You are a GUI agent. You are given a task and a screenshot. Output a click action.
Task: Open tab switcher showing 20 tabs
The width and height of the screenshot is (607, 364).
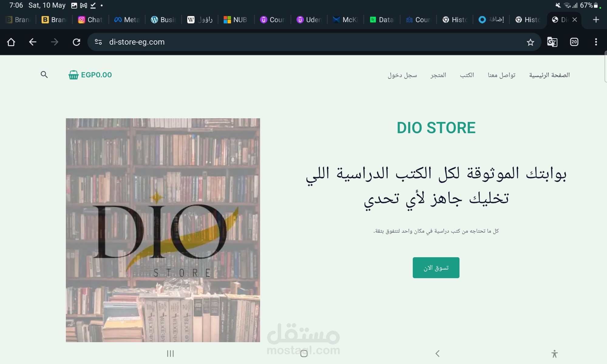coord(574,42)
